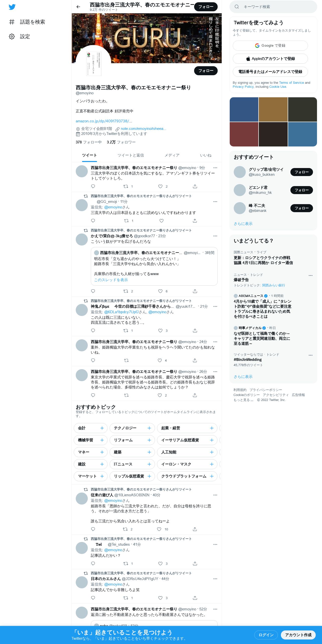Open 話題を検索 explore page
Viewport: 322px width, 644px height.
[x=27, y=22]
